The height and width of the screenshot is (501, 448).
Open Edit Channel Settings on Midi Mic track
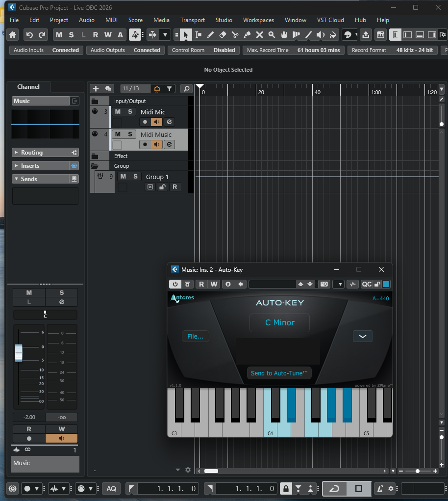pos(170,122)
